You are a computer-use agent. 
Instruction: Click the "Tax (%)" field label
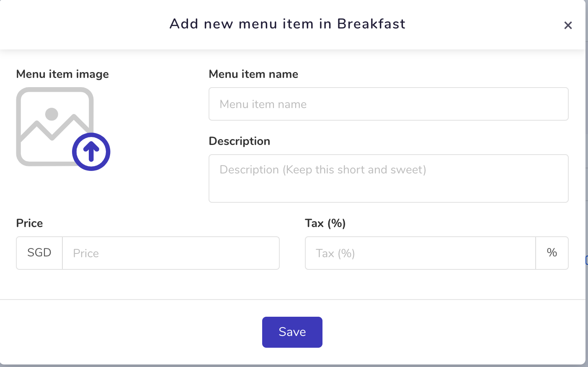click(325, 223)
